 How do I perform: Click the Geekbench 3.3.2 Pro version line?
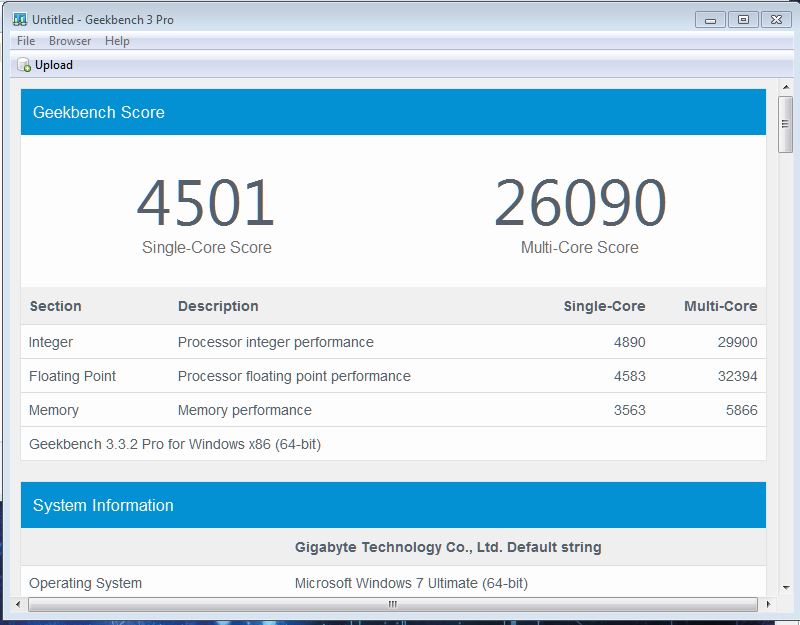click(175, 444)
